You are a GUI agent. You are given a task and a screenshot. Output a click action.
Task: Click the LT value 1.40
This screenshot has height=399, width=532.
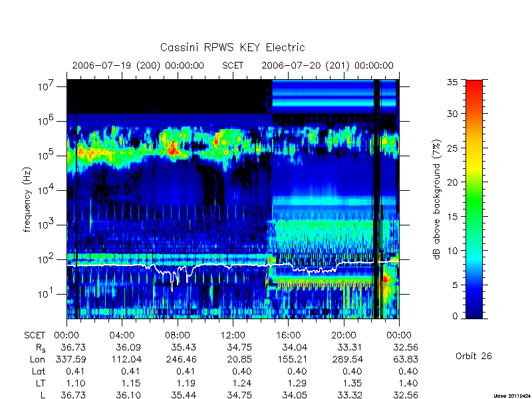(x=408, y=384)
